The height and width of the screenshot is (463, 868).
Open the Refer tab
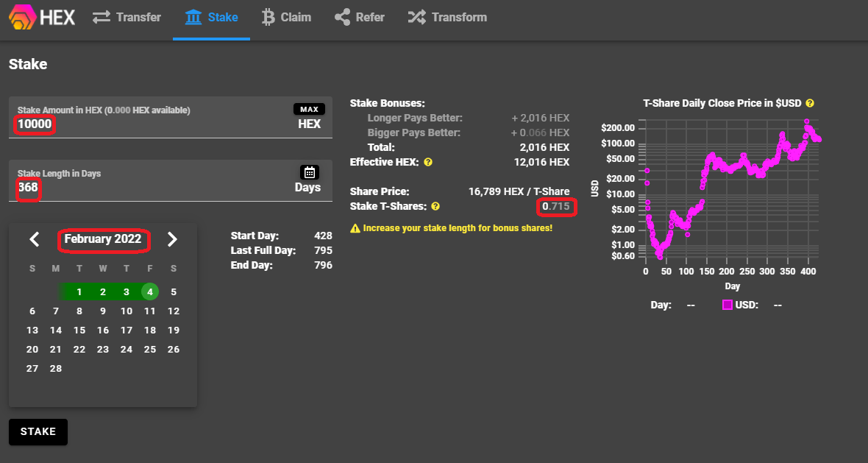(x=360, y=17)
